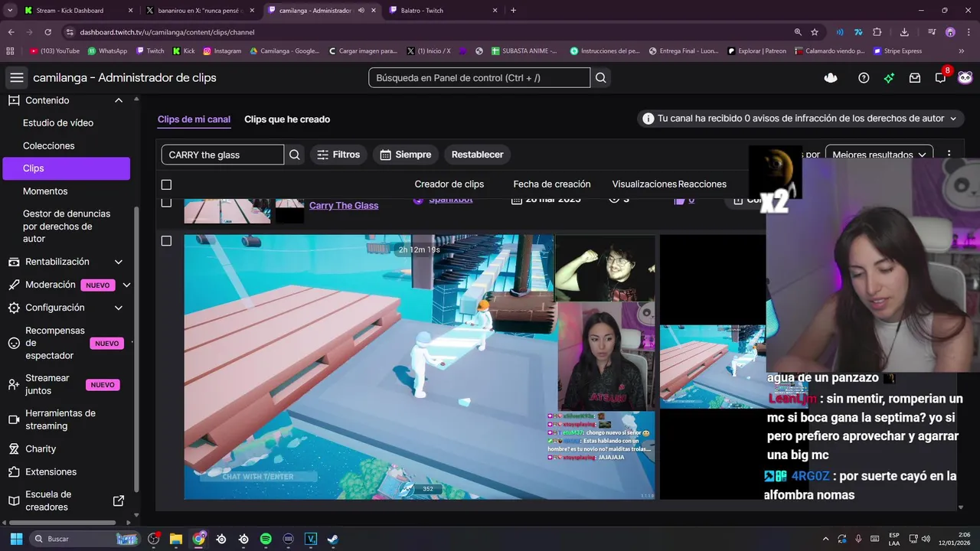
Task: Open File Explorer from the taskbar
Action: pos(176,539)
